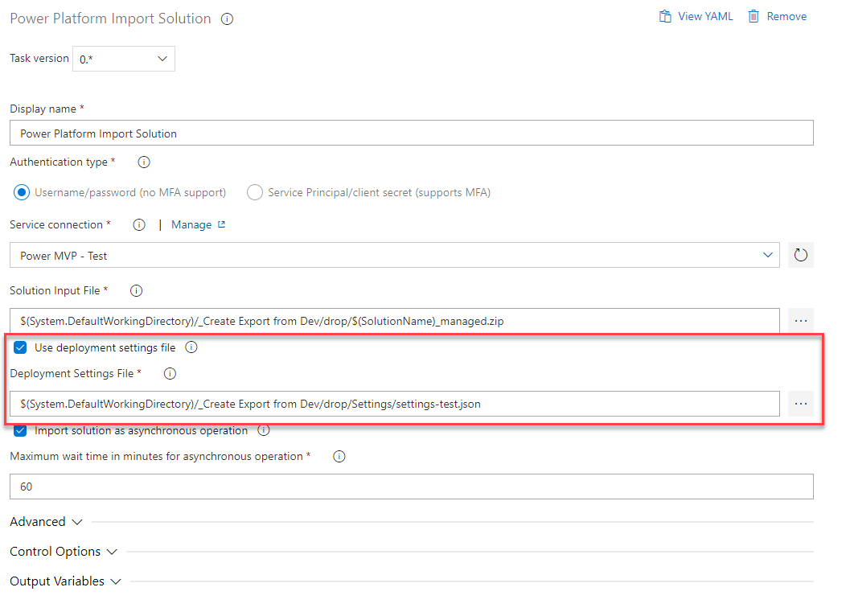Browse for Solution Input File with ellipsis button

[x=801, y=321]
